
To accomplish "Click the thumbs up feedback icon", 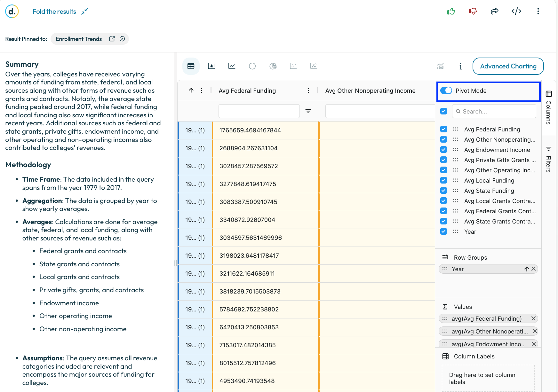I will pyautogui.click(x=451, y=12).
